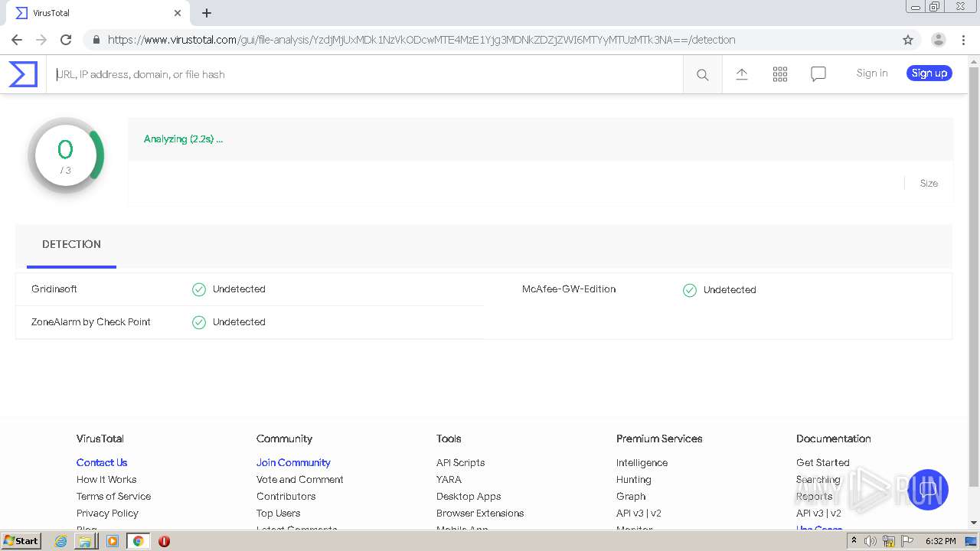Click the detection score circle 0/3
Viewport: 980px width, 551px height.
click(66, 155)
